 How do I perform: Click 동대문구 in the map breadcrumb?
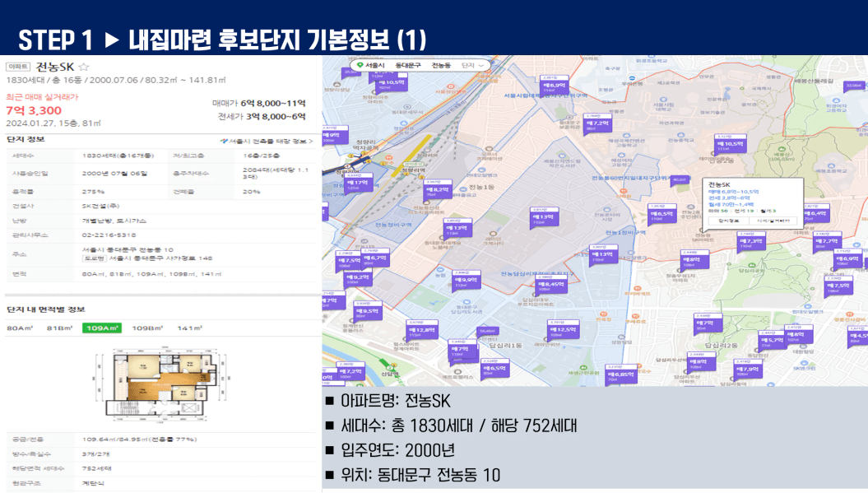(408, 65)
